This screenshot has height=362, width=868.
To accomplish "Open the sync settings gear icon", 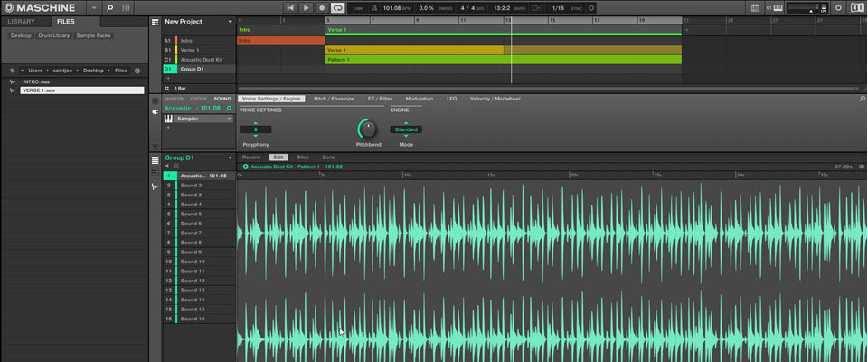I will coord(590,8).
